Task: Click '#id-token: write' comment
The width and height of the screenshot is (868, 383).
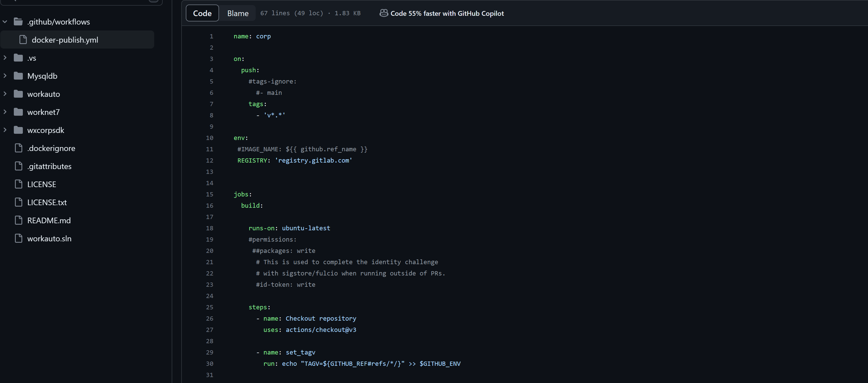Action: click(x=285, y=284)
